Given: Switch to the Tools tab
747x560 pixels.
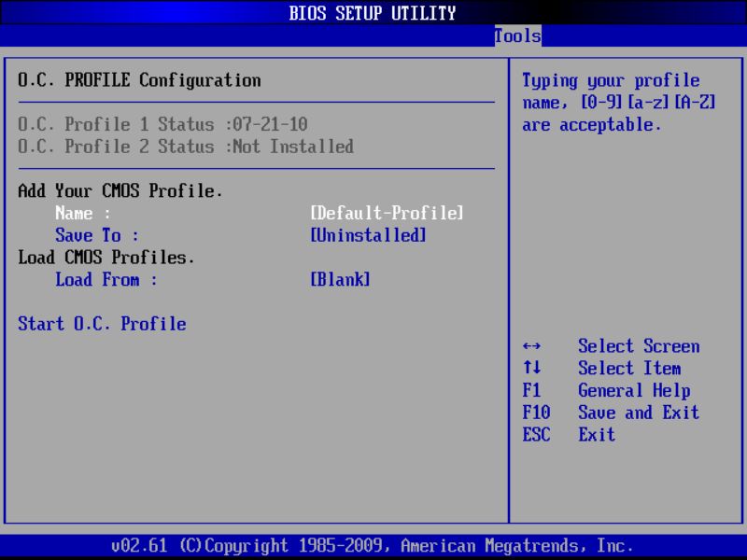Looking at the screenshot, I should pos(516,36).
